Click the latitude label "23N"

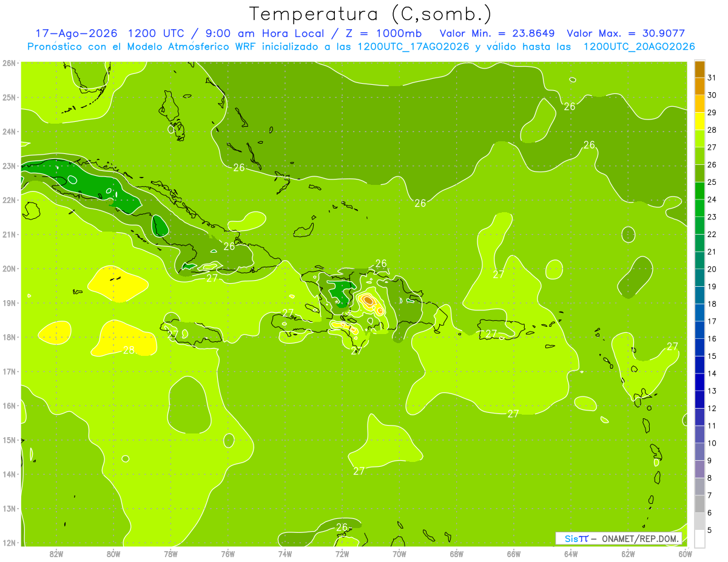point(9,166)
